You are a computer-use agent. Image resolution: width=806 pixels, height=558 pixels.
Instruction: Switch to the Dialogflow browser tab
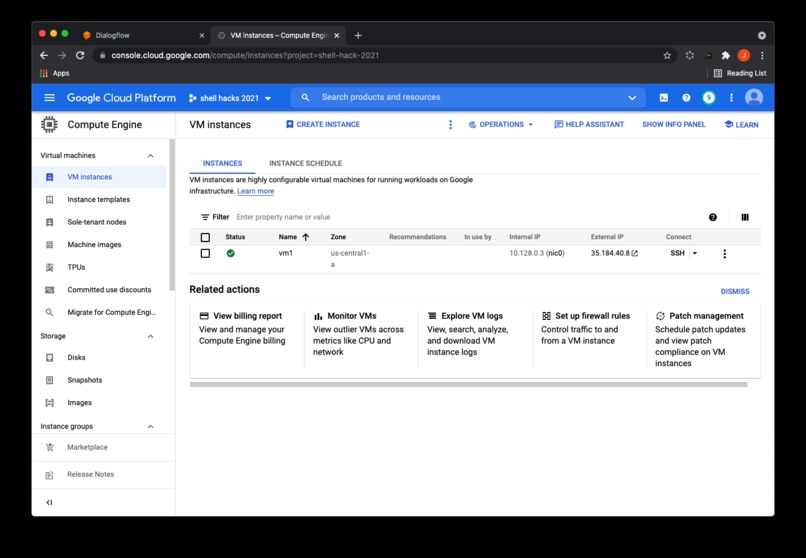(142, 35)
